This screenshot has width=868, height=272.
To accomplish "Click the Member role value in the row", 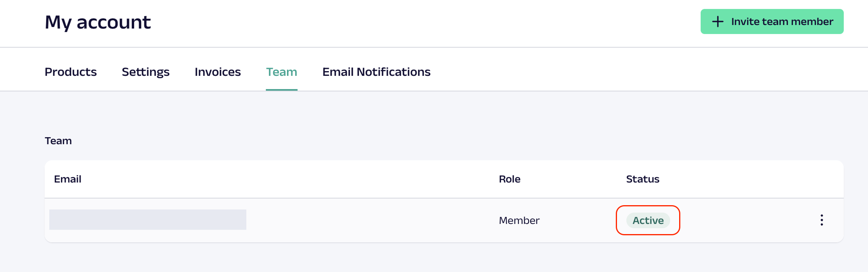I will pos(519,220).
